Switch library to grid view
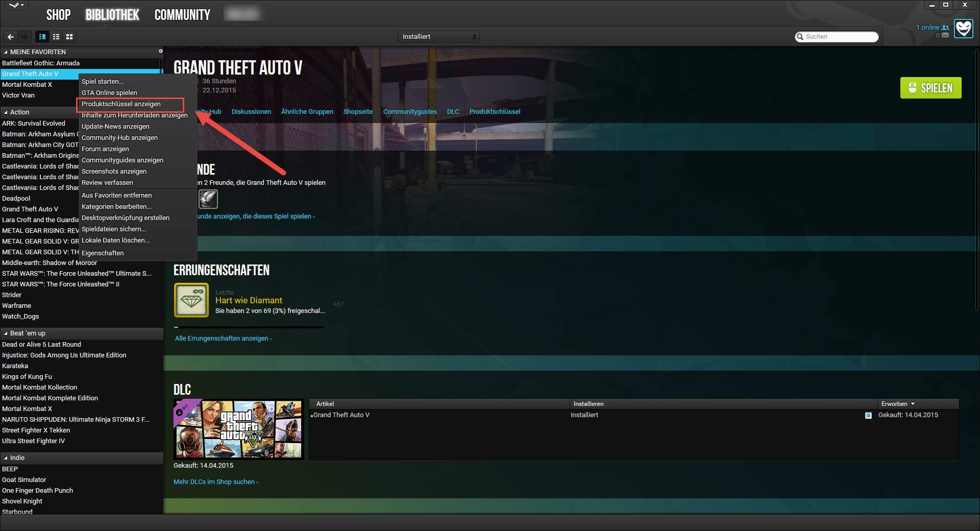 [x=69, y=37]
